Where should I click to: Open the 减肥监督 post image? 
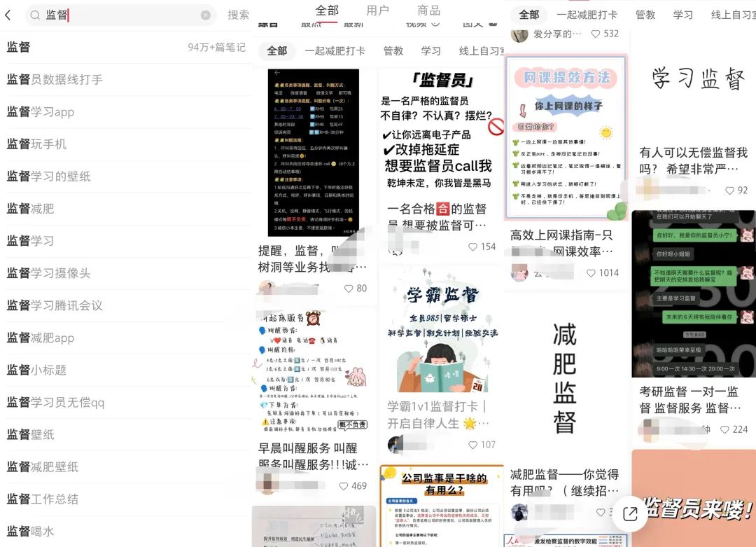(566, 378)
